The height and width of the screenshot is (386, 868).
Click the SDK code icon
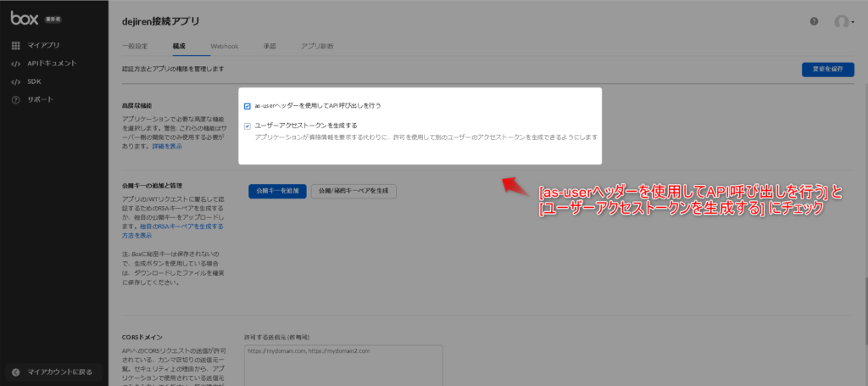point(15,82)
